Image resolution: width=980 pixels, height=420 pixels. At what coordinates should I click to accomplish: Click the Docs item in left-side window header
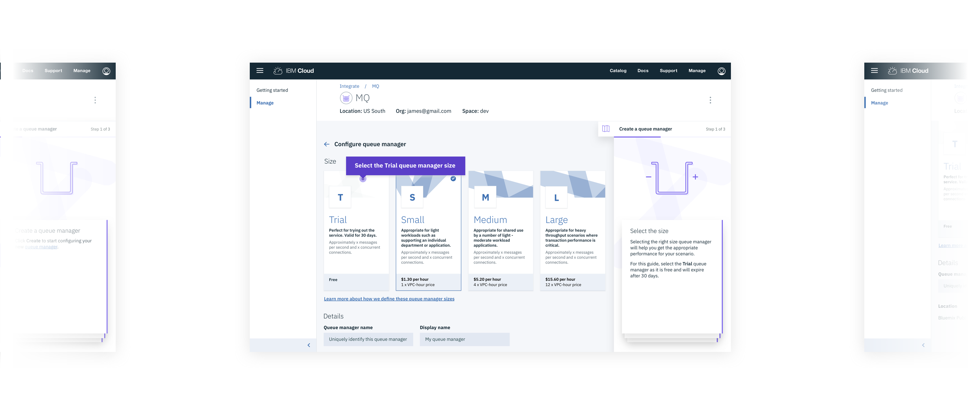[x=28, y=71]
